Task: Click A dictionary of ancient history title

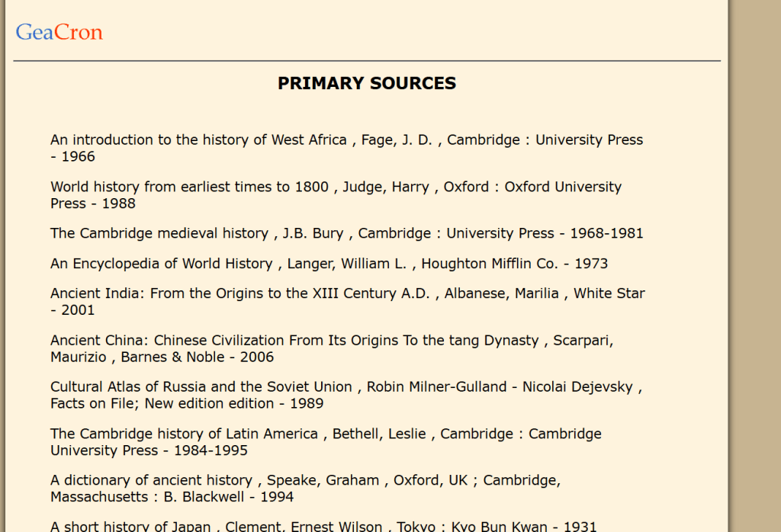Action: (x=151, y=480)
